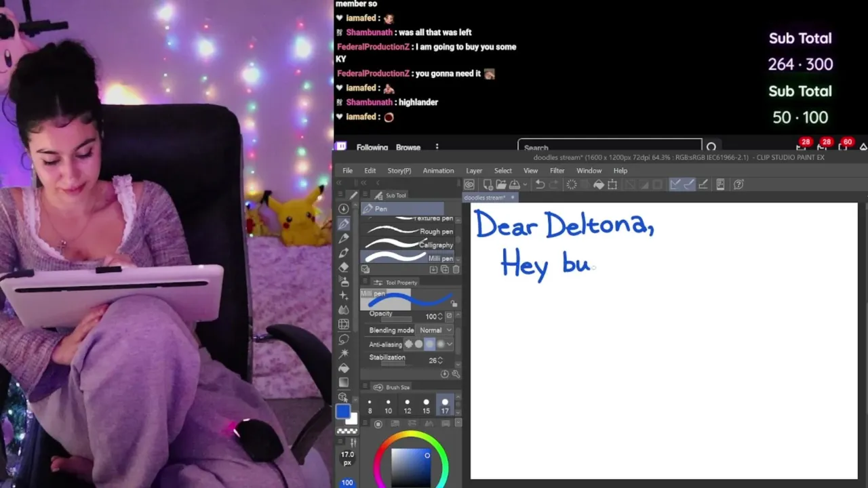
Task: Set anti-aliasing to Strong (fourth option)
Action: [x=441, y=344]
